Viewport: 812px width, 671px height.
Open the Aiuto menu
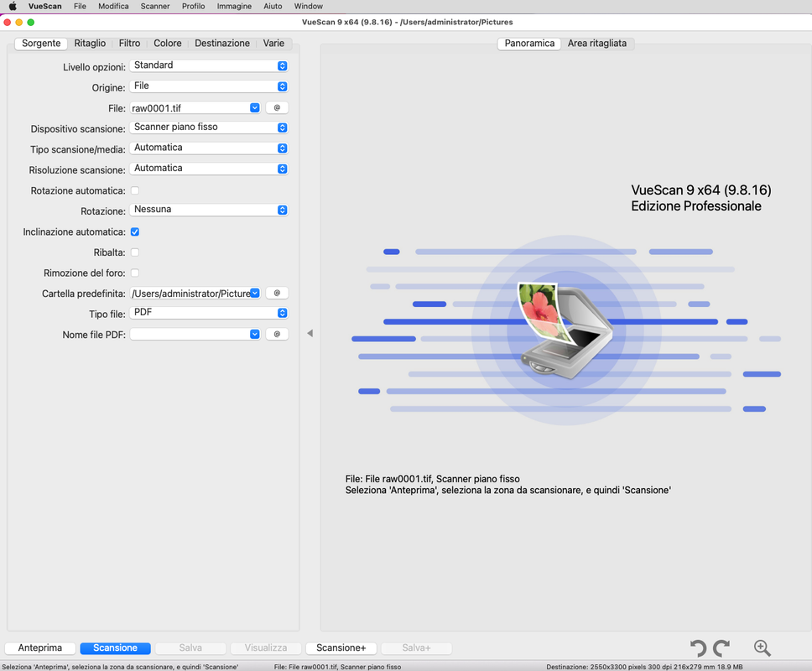(x=273, y=6)
